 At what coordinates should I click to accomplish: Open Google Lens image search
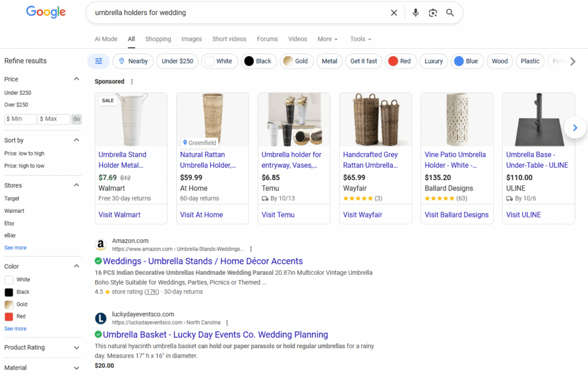click(432, 12)
